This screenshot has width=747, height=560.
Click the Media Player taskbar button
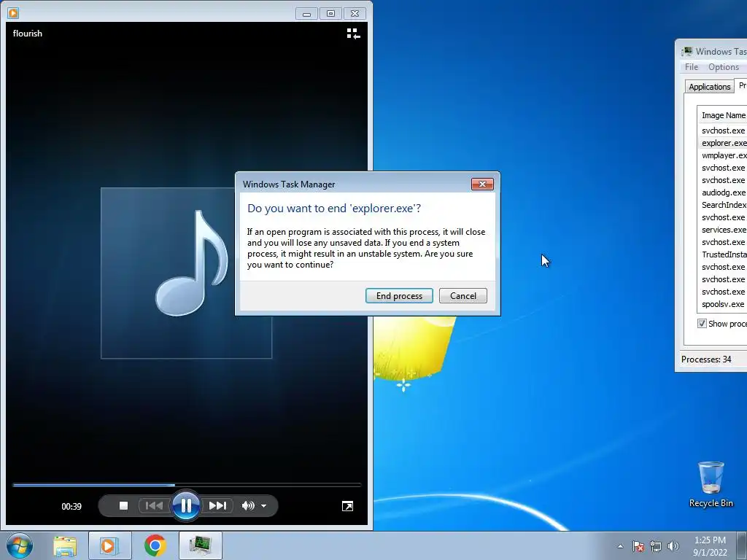(x=109, y=545)
